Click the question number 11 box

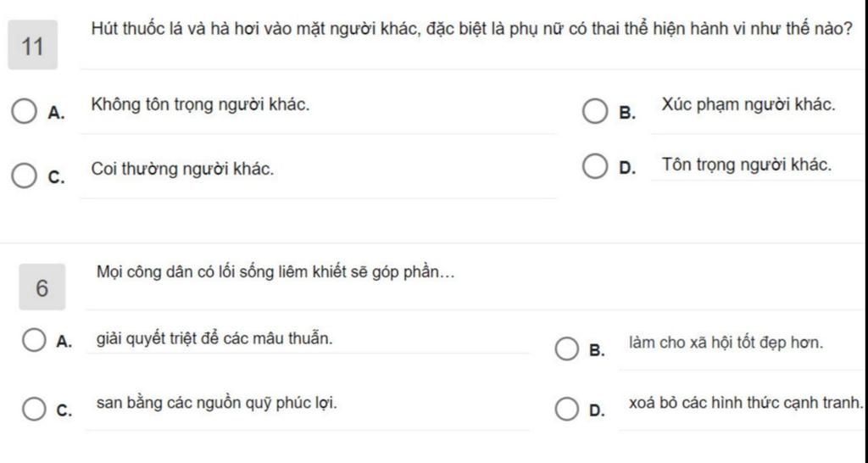pos(33,45)
